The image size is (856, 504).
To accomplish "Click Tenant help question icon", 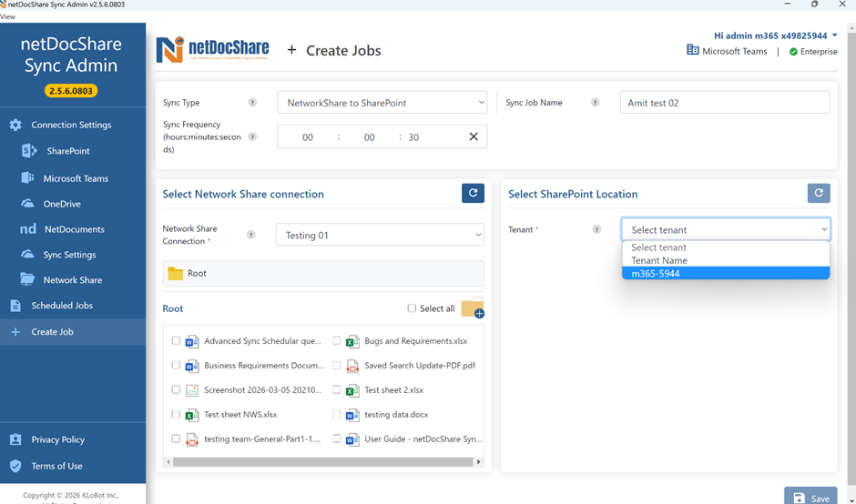I will [596, 229].
